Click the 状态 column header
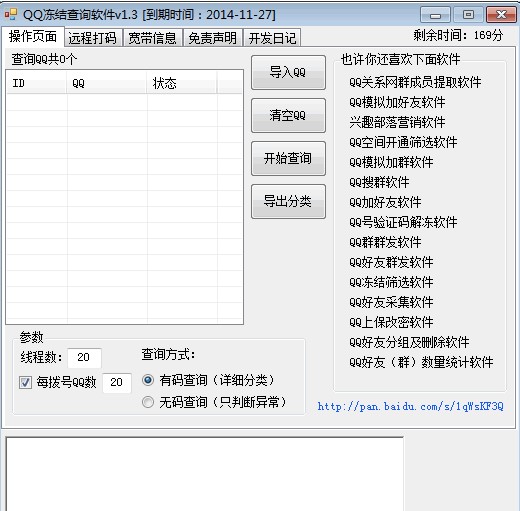Screen dimensions: 520x511 (x=182, y=83)
